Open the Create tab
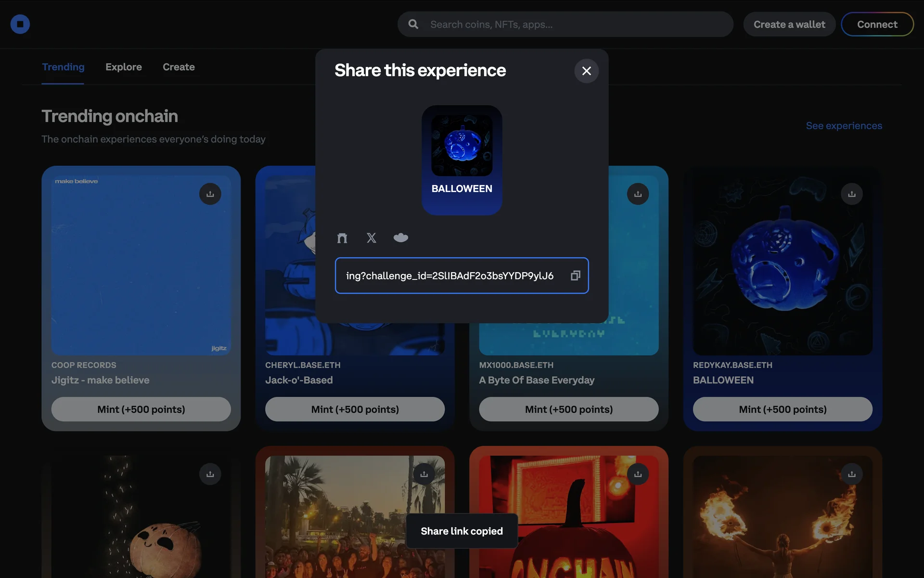924x578 pixels. (179, 67)
